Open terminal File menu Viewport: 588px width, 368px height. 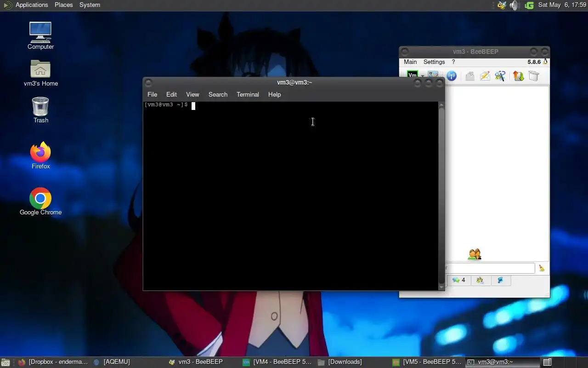point(152,94)
